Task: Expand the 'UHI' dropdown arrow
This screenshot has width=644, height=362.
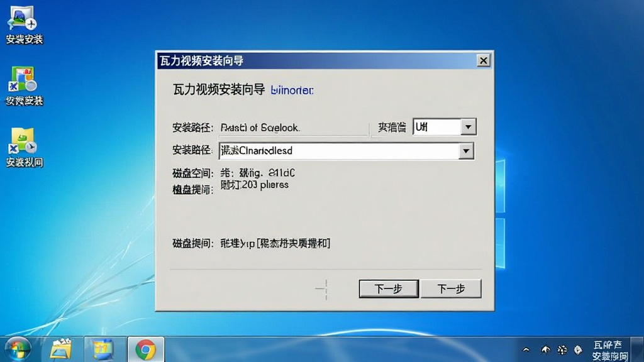Action: (468, 127)
